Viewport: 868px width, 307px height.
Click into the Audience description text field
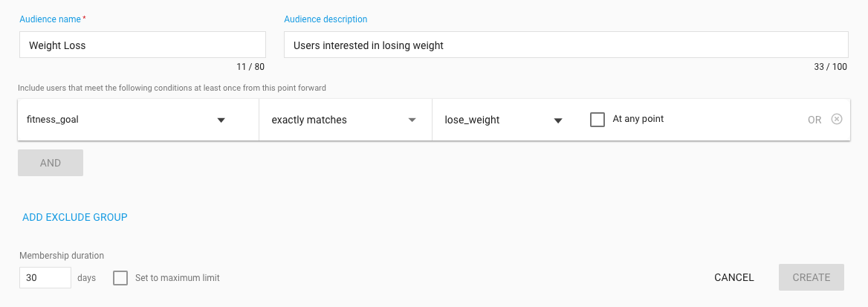click(x=566, y=45)
